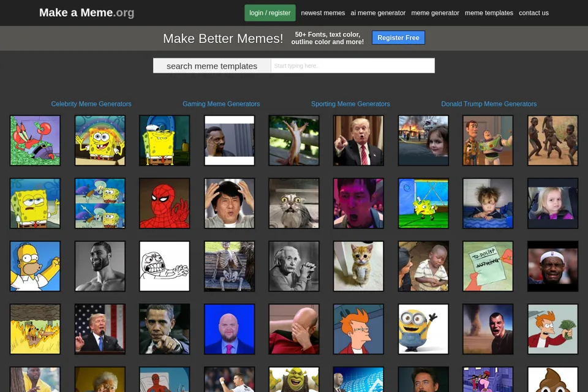Open Donald Trump Meme Generators link
Viewport: 588px width, 392px height.
[x=489, y=104]
